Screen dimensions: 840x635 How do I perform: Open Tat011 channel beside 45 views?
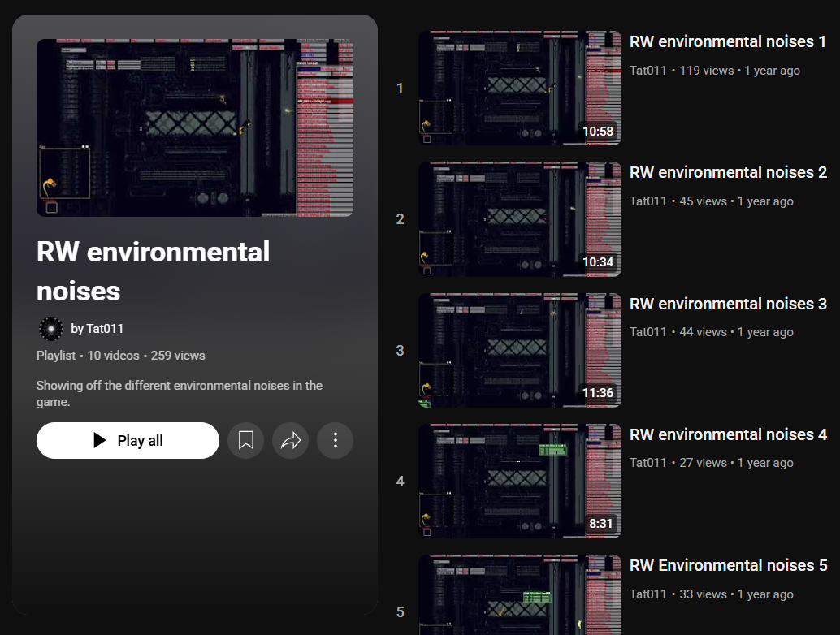point(647,201)
